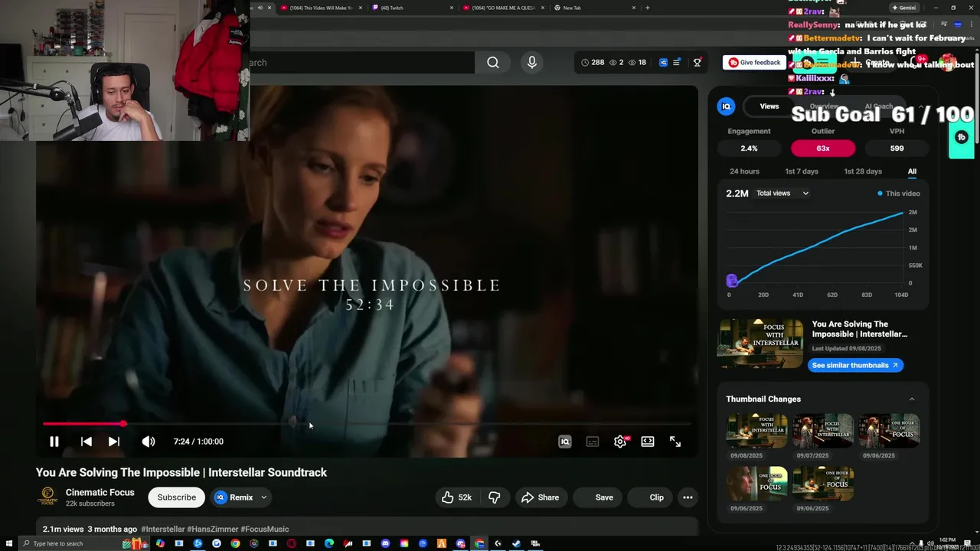The height and width of the screenshot is (551, 980).
Task: Seek in the red video progress bar
Action: 367,423
